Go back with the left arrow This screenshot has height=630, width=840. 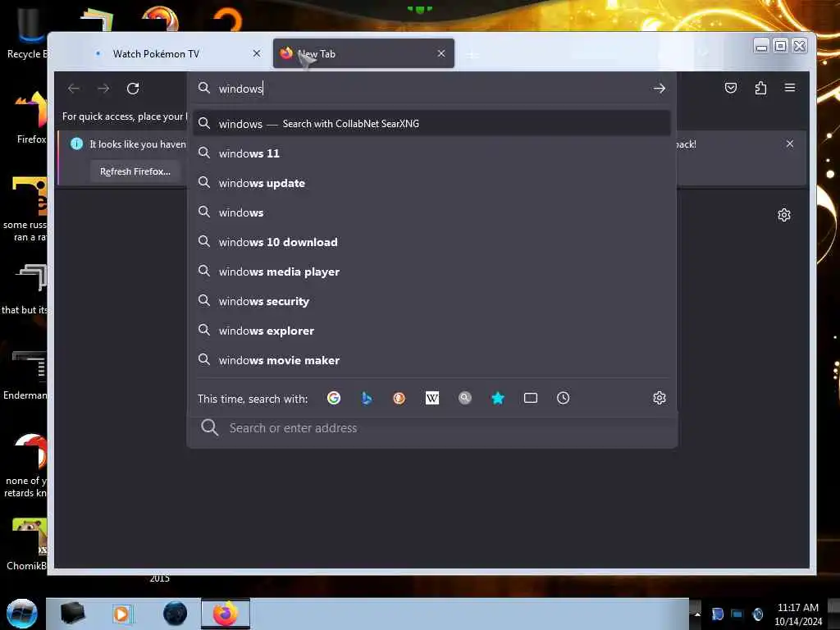click(74, 89)
